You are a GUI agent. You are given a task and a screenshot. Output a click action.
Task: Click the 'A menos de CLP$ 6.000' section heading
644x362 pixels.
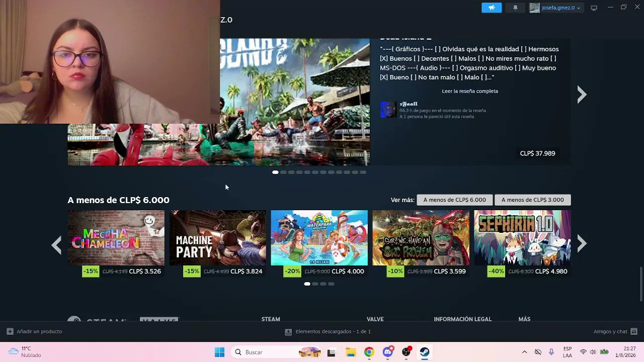[118, 200]
